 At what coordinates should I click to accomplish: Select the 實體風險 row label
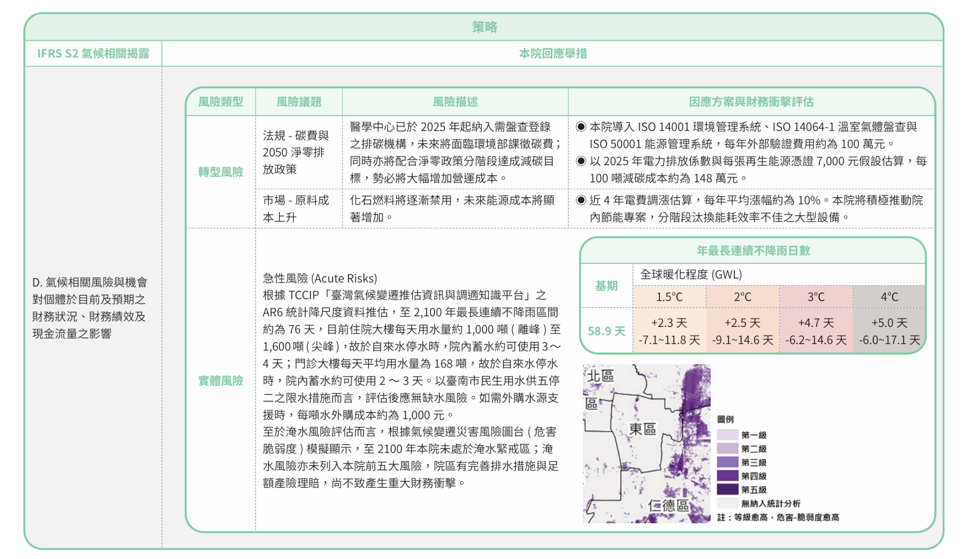click(221, 380)
